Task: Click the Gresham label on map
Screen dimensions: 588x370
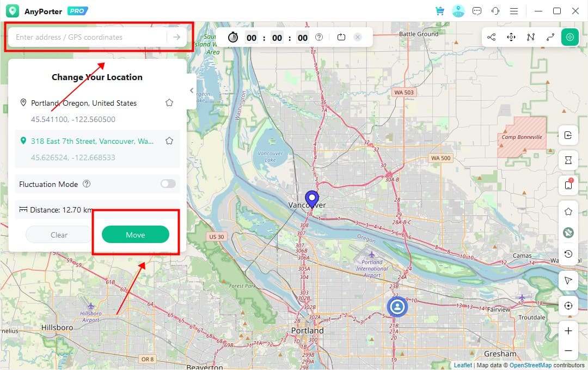Action: tap(500, 354)
